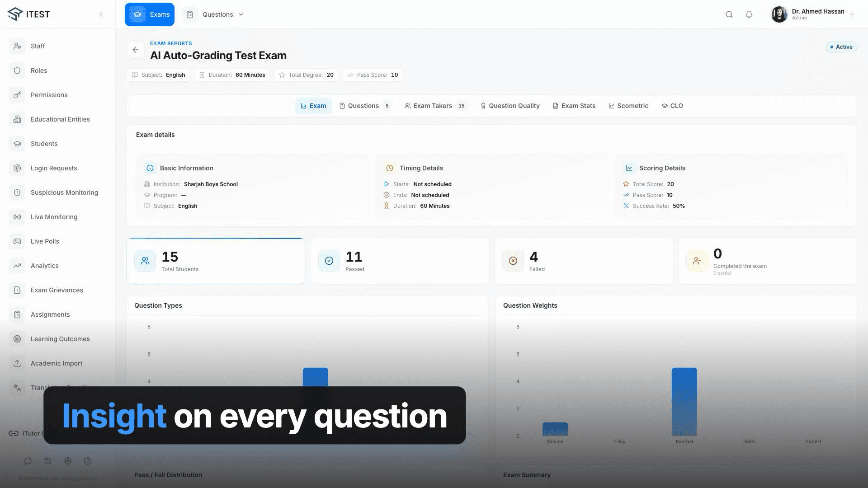Switch to the Exam Stats tab

[574, 106]
